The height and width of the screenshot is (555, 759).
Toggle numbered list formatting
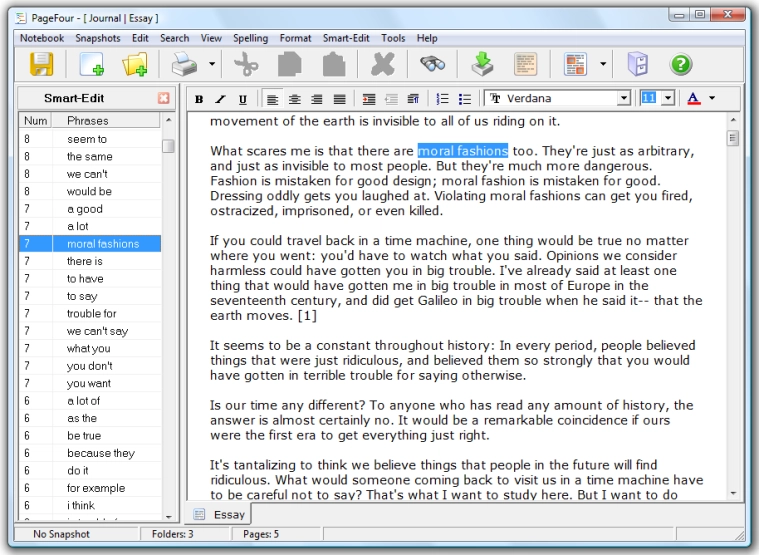point(442,99)
